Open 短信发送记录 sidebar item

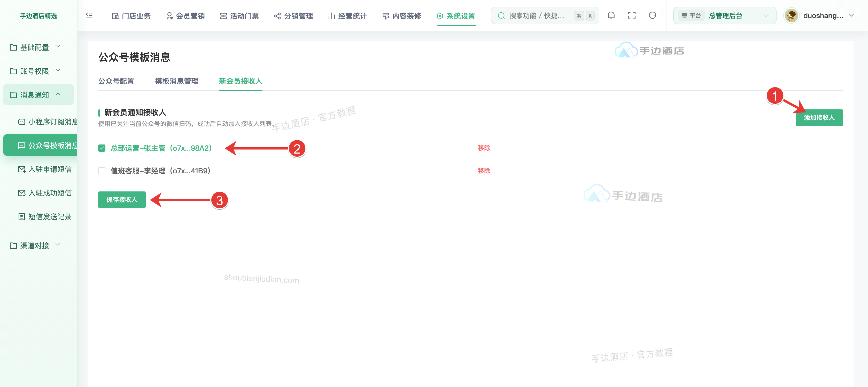point(40,217)
